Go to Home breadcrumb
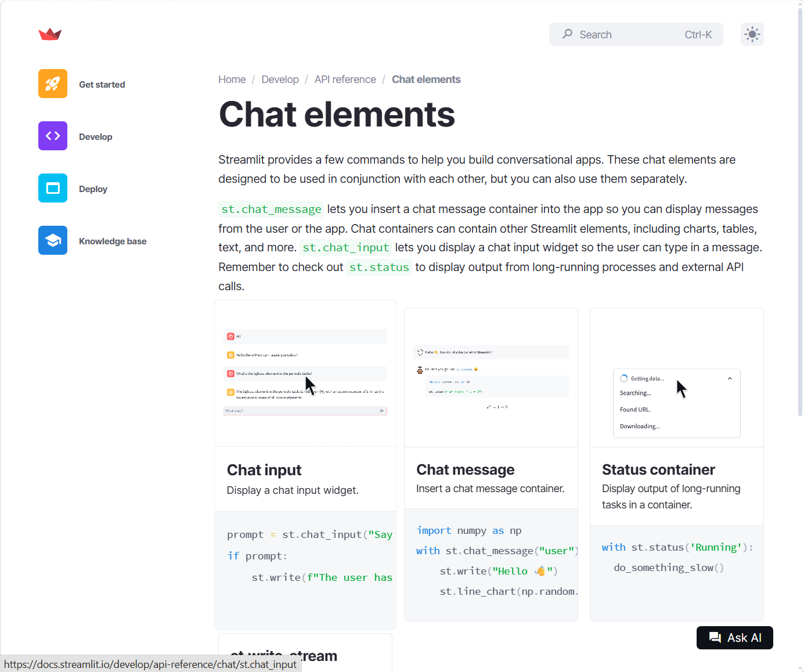 (232, 80)
